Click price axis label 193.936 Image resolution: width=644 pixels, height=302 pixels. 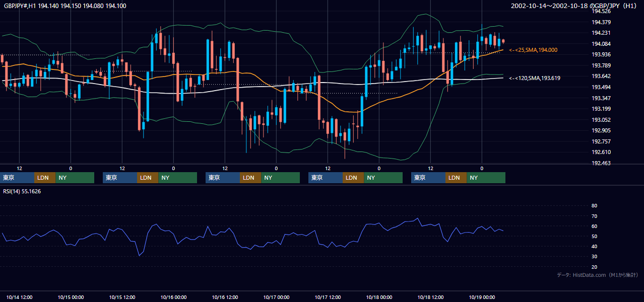click(x=601, y=54)
